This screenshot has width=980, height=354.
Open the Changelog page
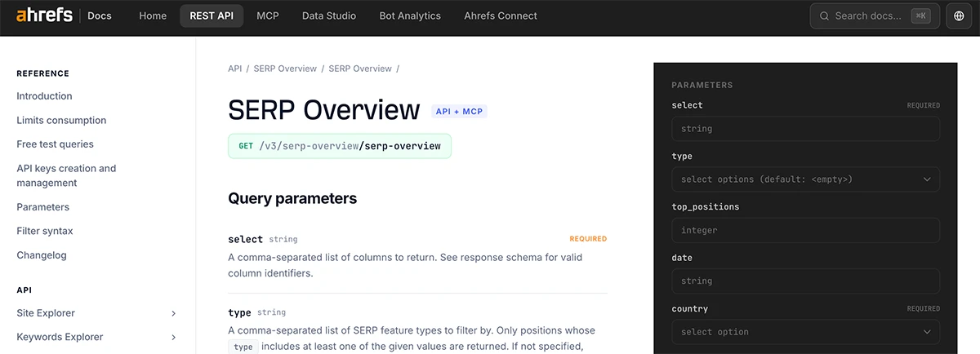tap(42, 255)
